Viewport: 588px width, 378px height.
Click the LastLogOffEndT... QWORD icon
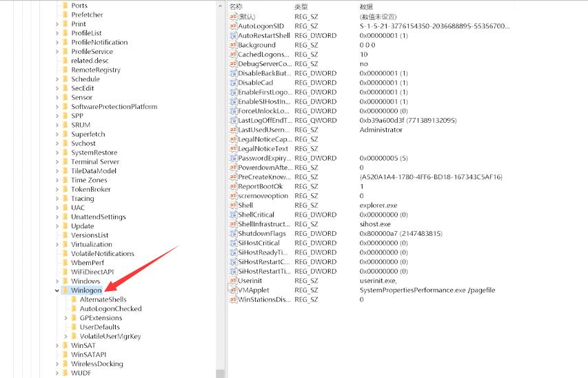point(233,120)
